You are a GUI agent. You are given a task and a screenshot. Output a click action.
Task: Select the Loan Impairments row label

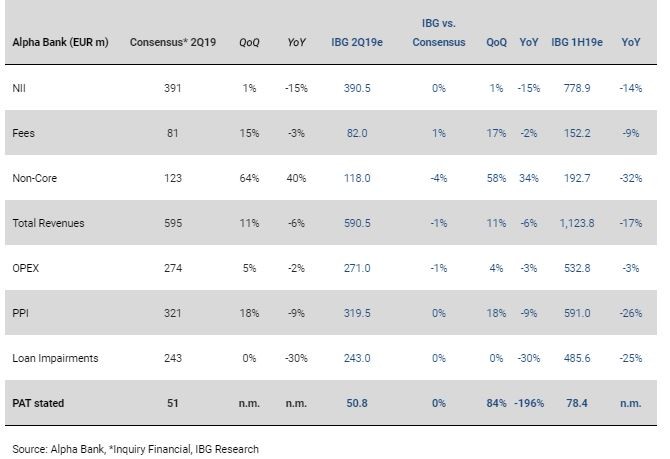coord(55,358)
